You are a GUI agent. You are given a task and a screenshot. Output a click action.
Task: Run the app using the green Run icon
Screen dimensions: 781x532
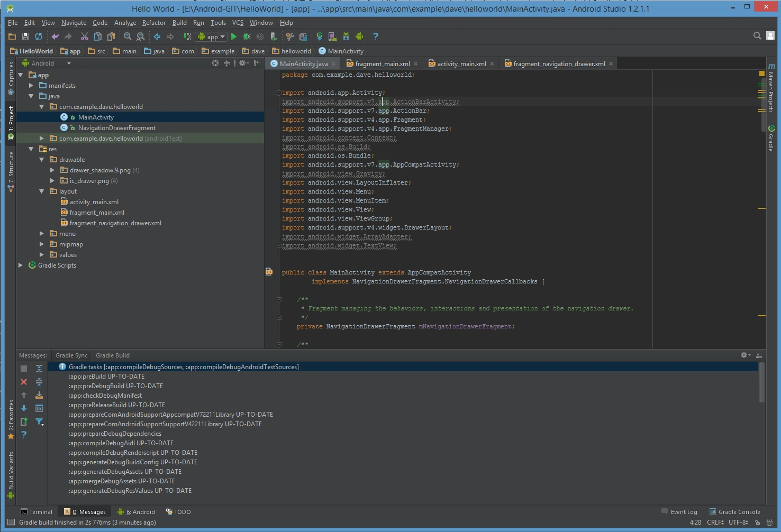(x=233, y=36)
